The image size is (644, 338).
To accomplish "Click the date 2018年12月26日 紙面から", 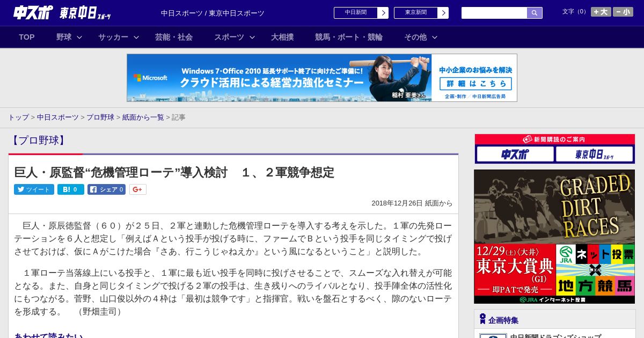I will pyautogui.click(x=412, y=203).
